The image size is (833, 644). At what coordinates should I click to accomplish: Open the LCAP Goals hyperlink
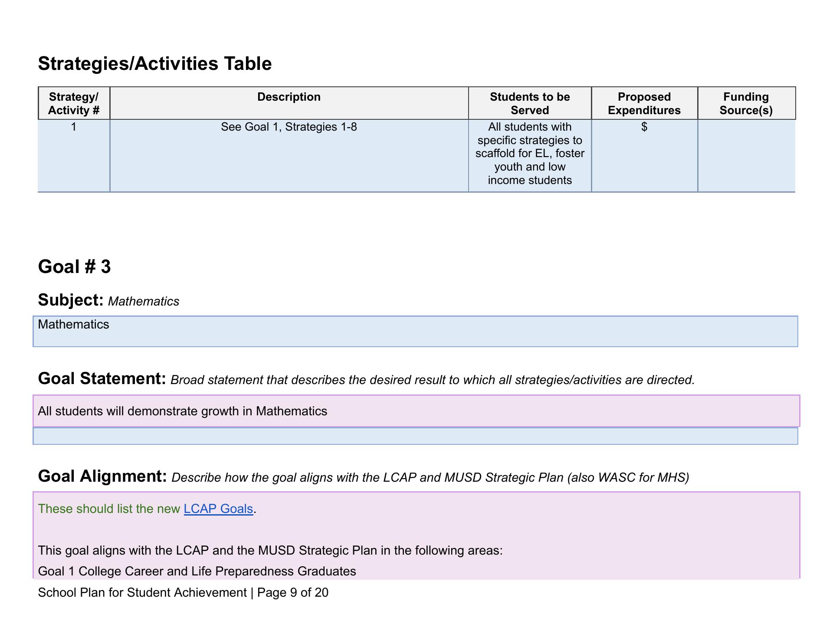point(218,509)
